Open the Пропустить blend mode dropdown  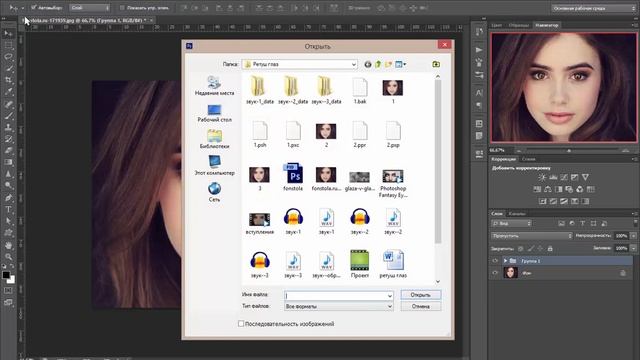531,236
